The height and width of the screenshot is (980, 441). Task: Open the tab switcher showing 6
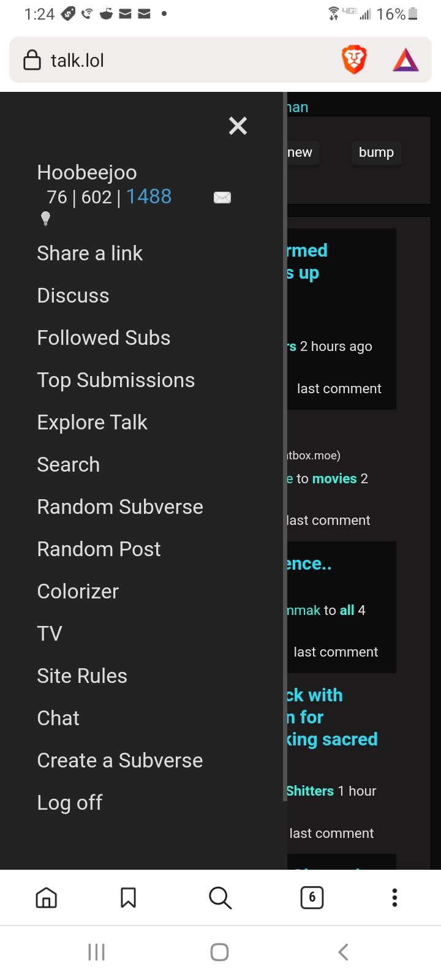pos(312,898)
